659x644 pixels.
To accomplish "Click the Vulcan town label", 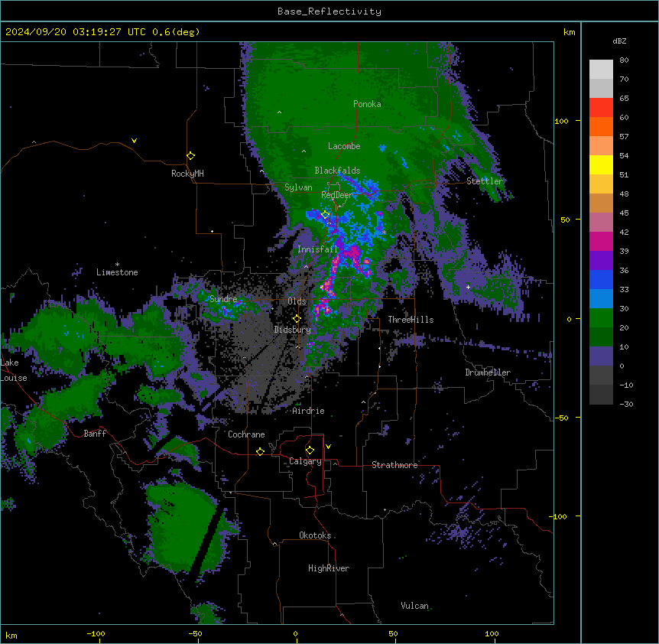I will [414, 606].
